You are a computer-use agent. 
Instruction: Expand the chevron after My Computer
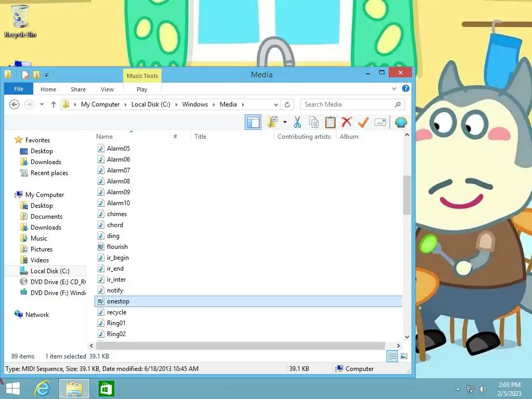[126, 104]
